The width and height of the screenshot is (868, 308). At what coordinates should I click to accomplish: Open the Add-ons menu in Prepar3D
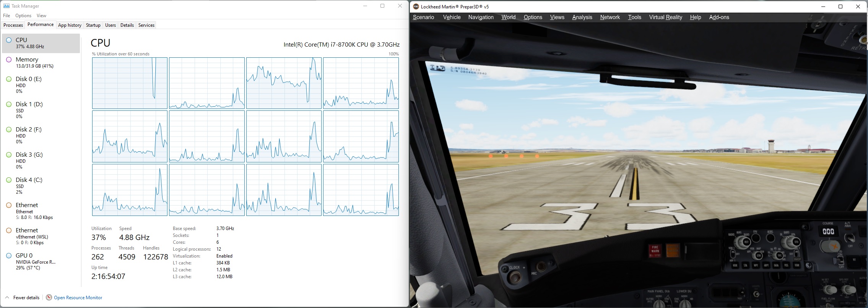(719, 17)
